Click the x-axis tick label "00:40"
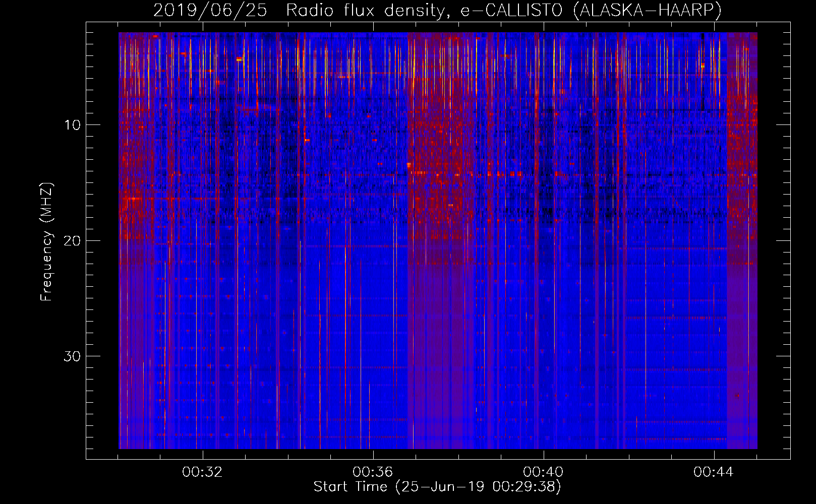Image resolution: width=816 pixels, height=504 pixels. (543, 472)
